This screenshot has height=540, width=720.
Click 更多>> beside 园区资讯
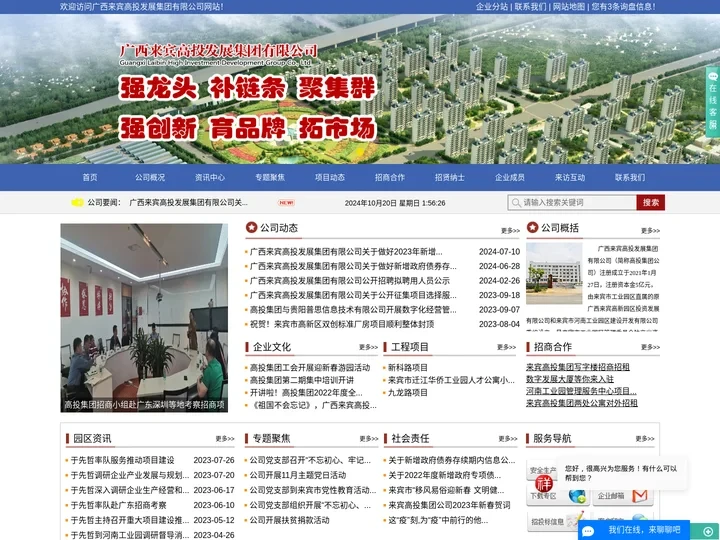point(225,439)
